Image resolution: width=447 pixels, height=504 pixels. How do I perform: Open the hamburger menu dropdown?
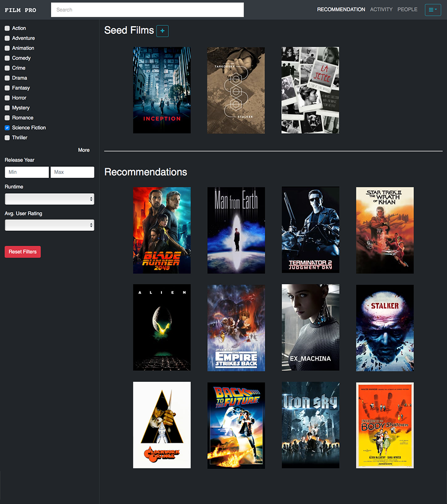point(433,9)
